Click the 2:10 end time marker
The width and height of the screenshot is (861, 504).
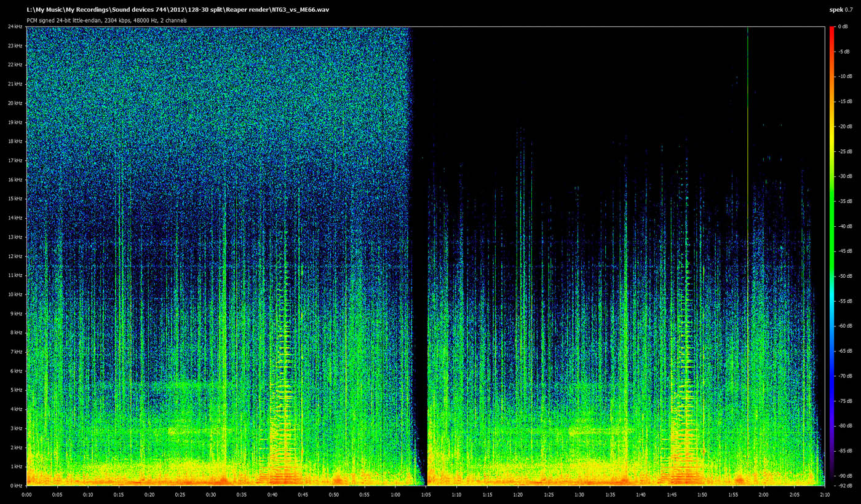[x=825, y=494]
